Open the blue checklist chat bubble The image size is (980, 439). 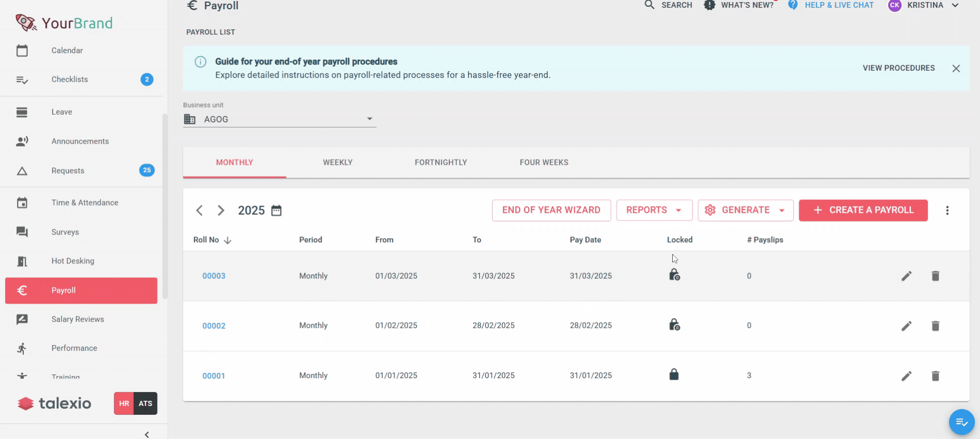(x=961, y=422)
